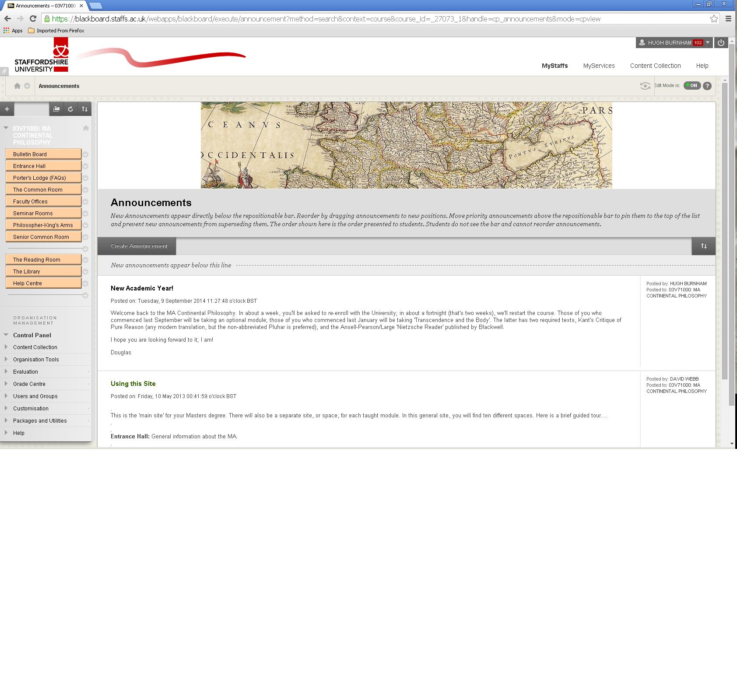Open the MyServices tab

coord(599,66)
